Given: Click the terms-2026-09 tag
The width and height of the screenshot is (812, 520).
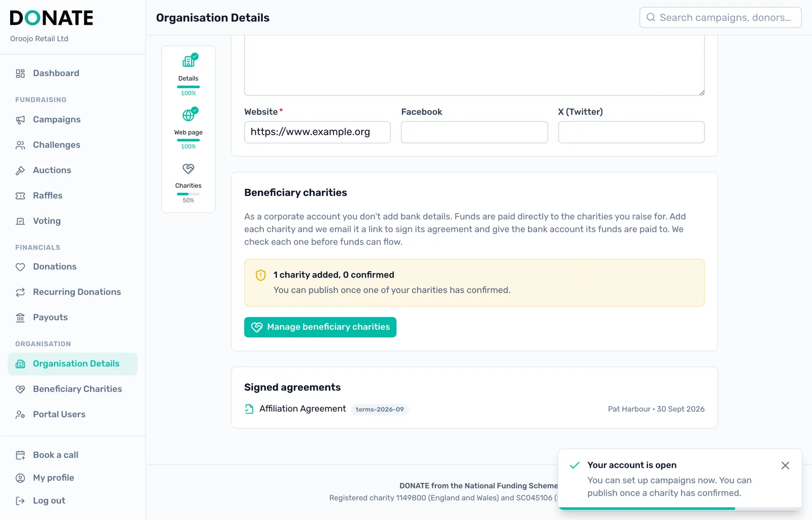Looking at the screenshot, I should (x=380, y=409).
